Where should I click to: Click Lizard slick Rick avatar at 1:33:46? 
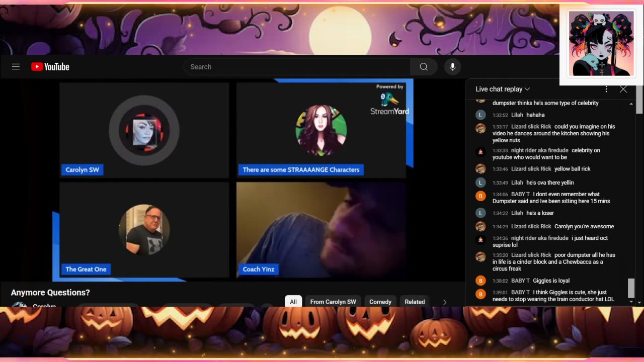480,169
